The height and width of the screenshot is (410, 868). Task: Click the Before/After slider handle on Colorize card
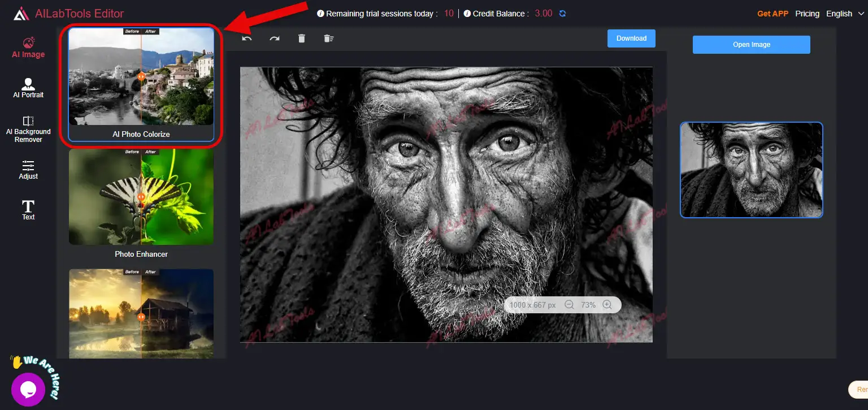click(141, 76)
